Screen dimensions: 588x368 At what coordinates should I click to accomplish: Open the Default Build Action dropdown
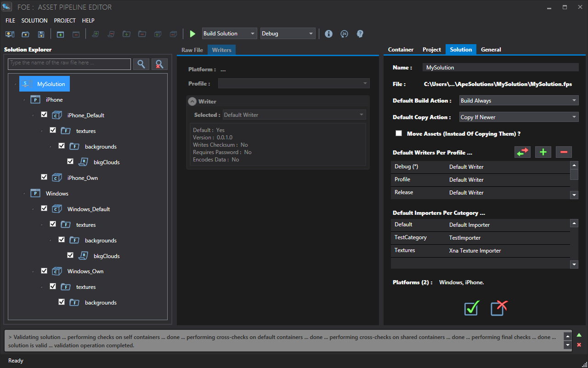518,101
